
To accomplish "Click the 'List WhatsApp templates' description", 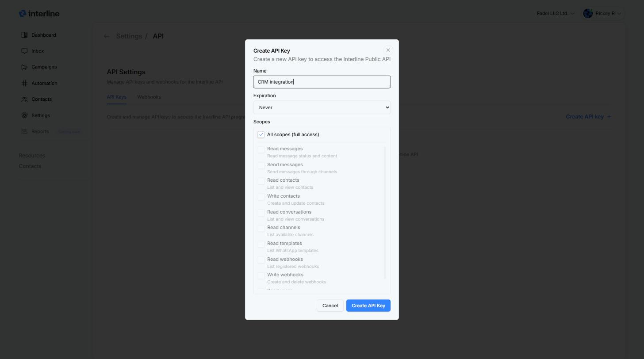I will pyautogui.click(x=293, y=250).
